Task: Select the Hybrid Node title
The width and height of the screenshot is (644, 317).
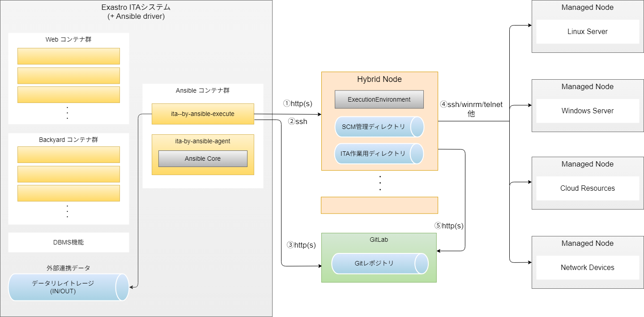Action: coord(379,79)
